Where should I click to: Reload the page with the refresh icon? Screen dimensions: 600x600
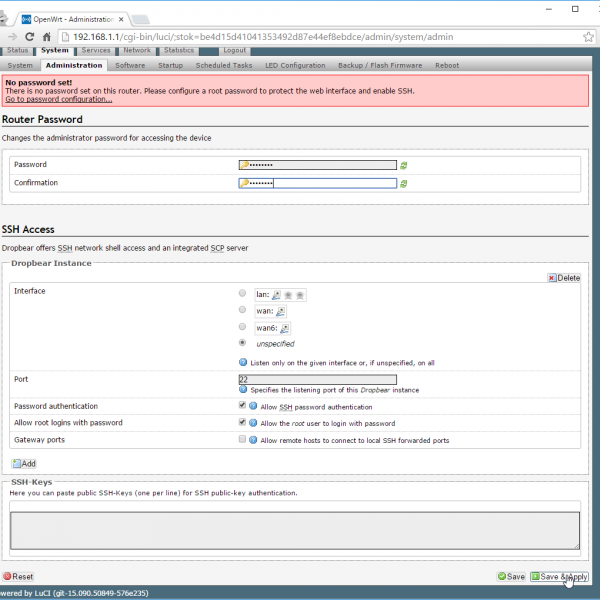[x=46, y=36]
